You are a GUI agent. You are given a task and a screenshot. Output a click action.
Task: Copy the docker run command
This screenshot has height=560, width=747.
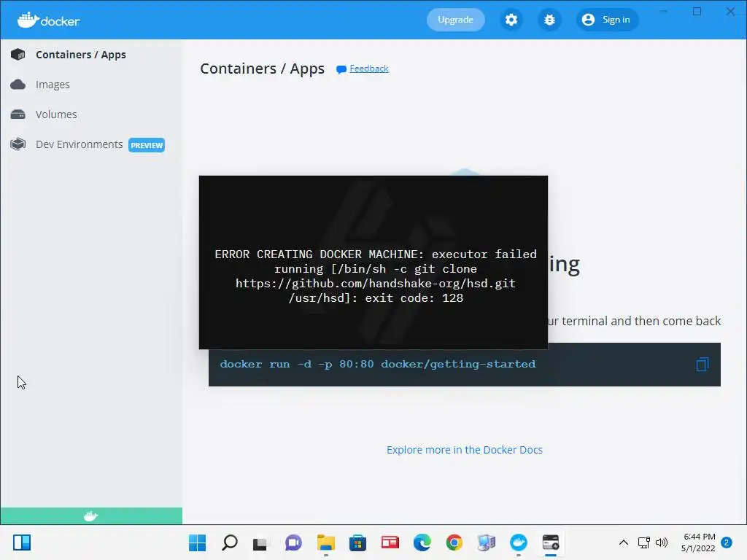coord(703,365)
